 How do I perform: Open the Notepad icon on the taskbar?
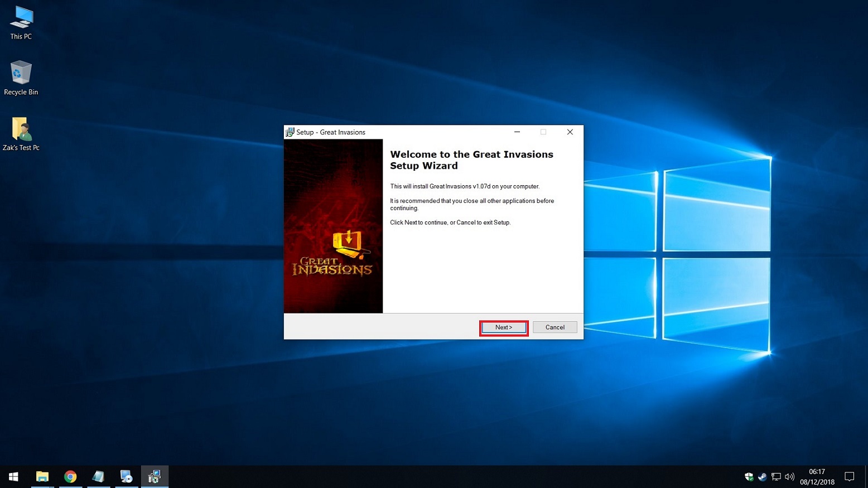(x=98, y=476)
